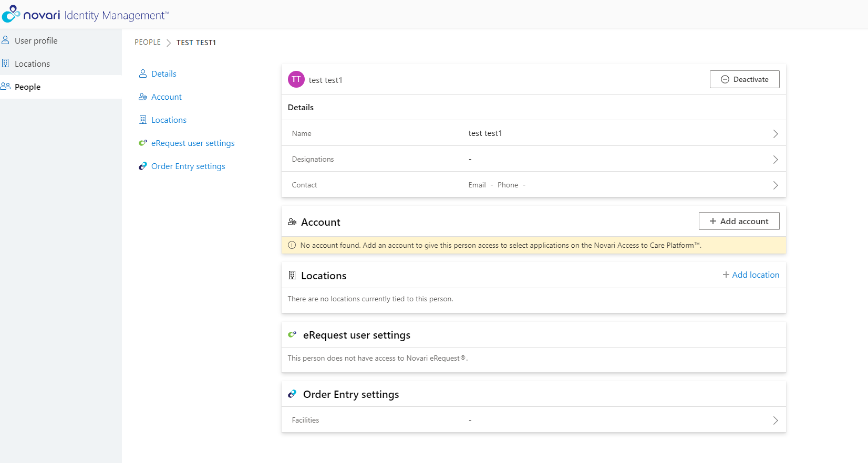
Task: Select People in the left sidebar
Action: coord(61,87)
